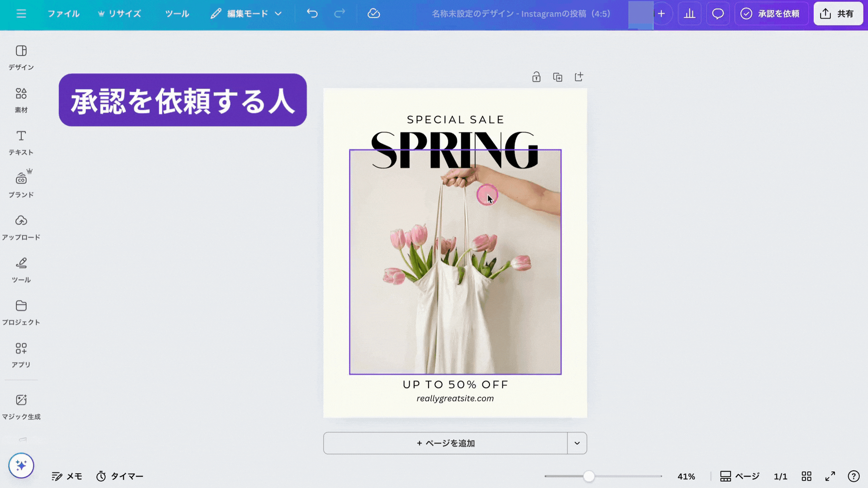
Task: Click the 共有 share button
Action: coord(838,14)
